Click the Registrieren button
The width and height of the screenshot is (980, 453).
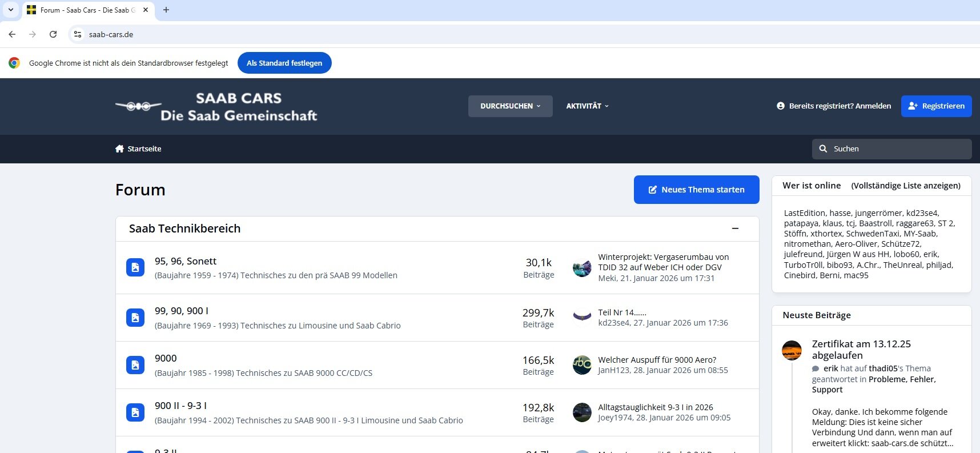pos(936,106)
